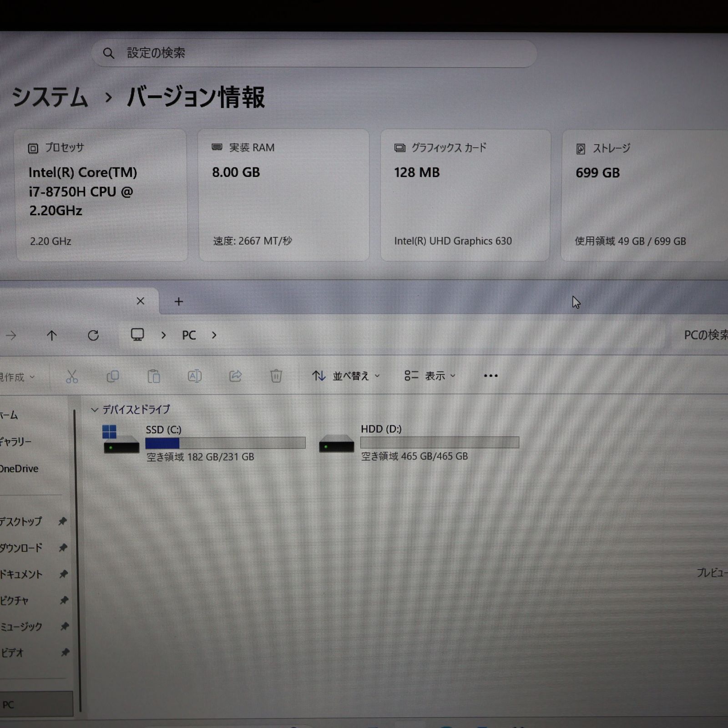The height and width of the screenshot is (728, 728).
Task: Expand chevron before PC in address bar
Action: [x=164, y=336]
